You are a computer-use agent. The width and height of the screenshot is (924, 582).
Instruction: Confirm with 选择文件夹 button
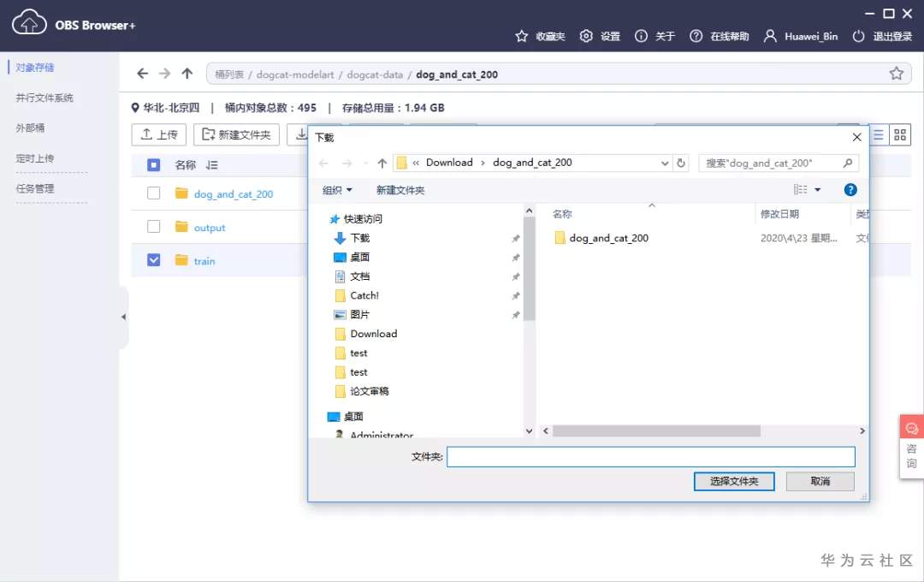tap(734, 481)
